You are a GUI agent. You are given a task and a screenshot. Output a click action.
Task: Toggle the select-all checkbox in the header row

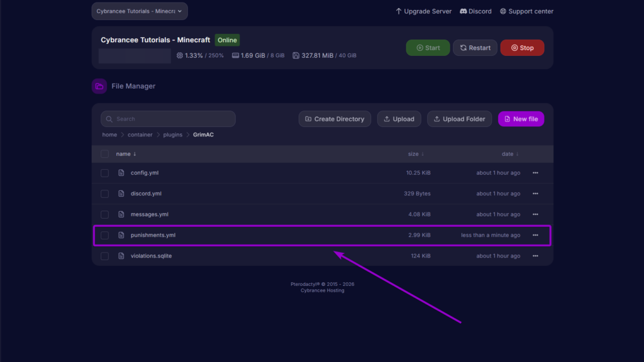(104, 153)
